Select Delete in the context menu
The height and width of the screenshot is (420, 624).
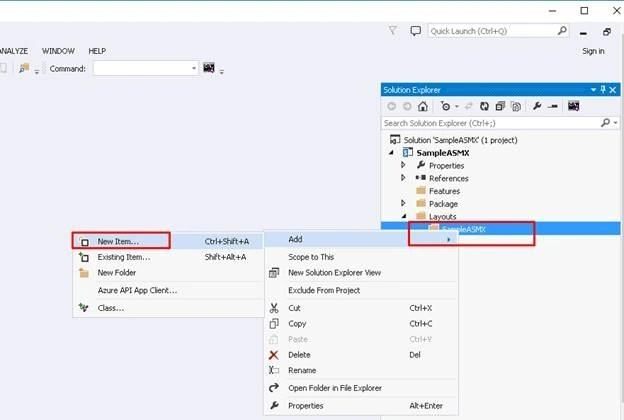[361, 355]
